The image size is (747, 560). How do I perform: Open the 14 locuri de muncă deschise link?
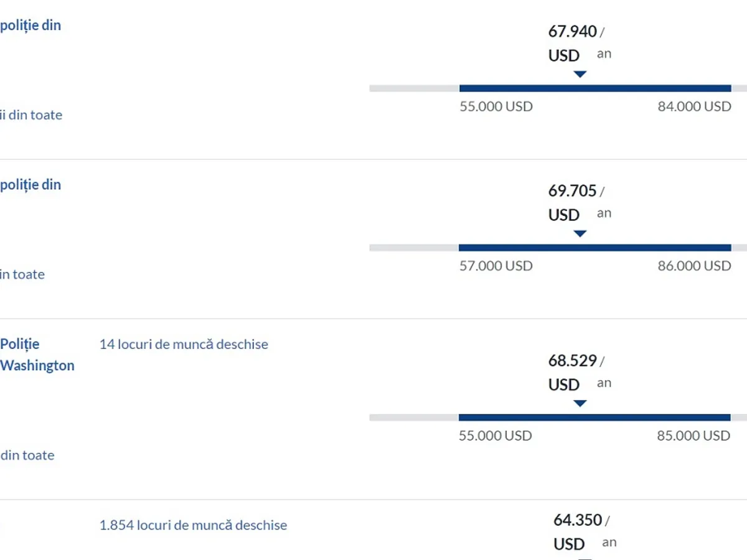184,344
